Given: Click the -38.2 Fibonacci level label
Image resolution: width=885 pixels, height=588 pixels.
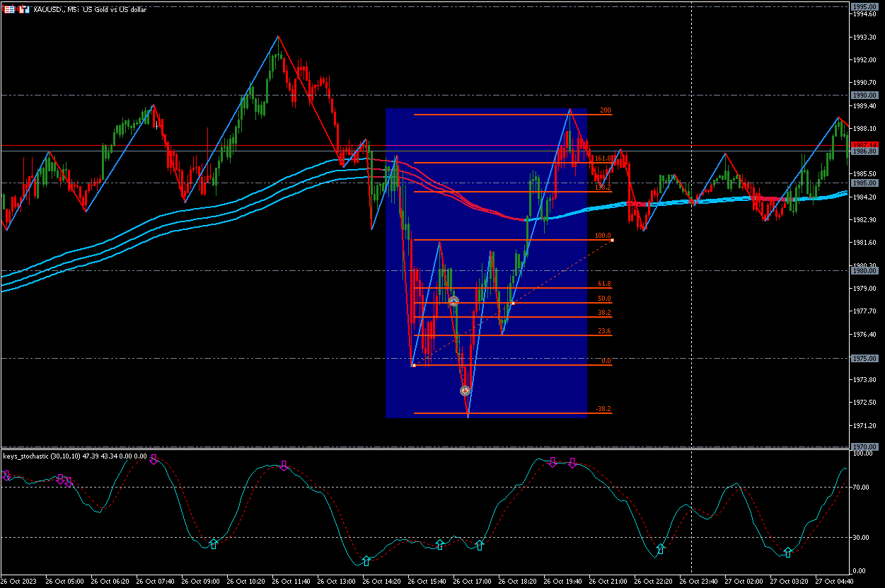Looking at the screenshot, I should (x=603, y=409).
